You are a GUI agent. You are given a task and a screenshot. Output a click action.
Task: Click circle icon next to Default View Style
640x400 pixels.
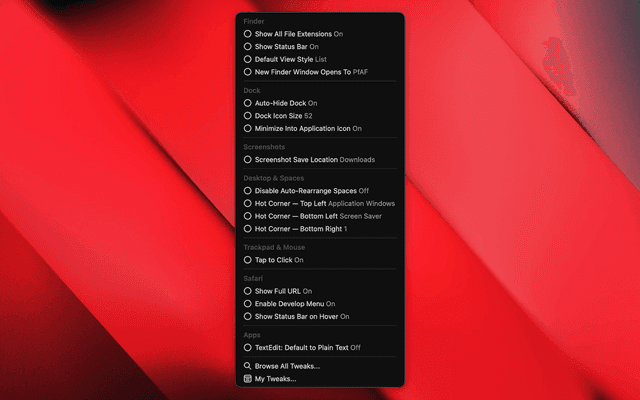[248, 59]
